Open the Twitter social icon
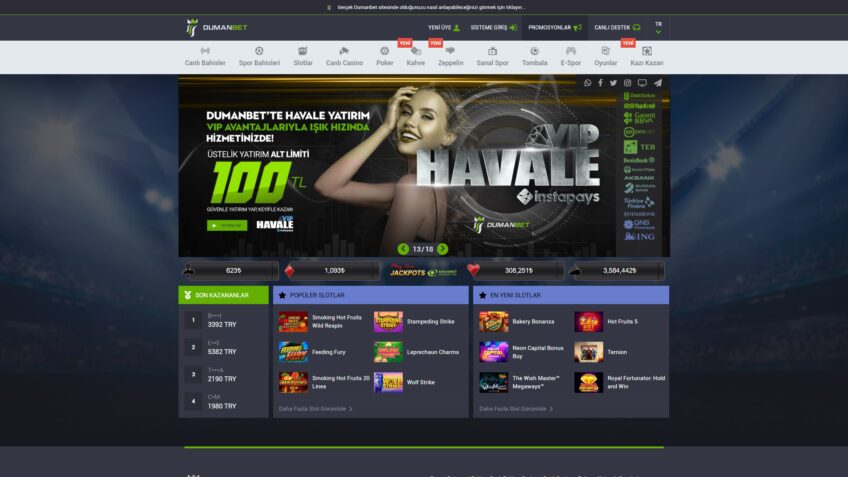The image size is (848, 477). 614,83
